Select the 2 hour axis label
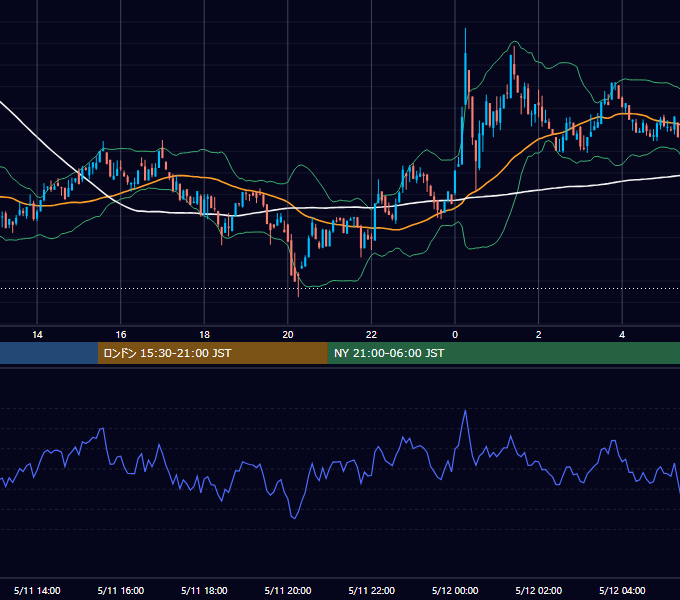Image resolution: width=680 pixels, height=600 pixels. (539, 335)
